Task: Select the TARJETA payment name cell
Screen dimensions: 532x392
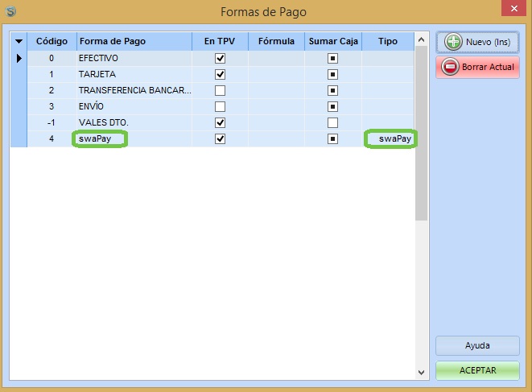Action: tap(134, 74)
